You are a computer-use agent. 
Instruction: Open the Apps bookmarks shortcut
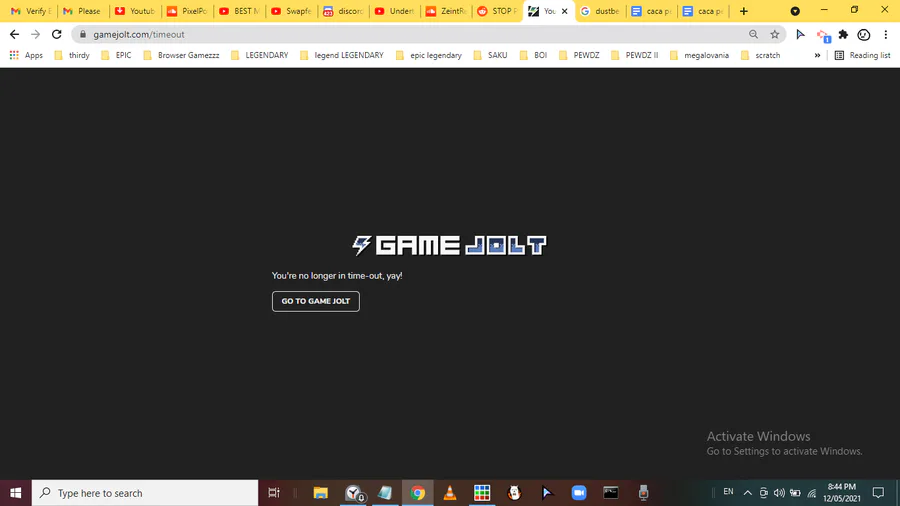click(26, 55)
